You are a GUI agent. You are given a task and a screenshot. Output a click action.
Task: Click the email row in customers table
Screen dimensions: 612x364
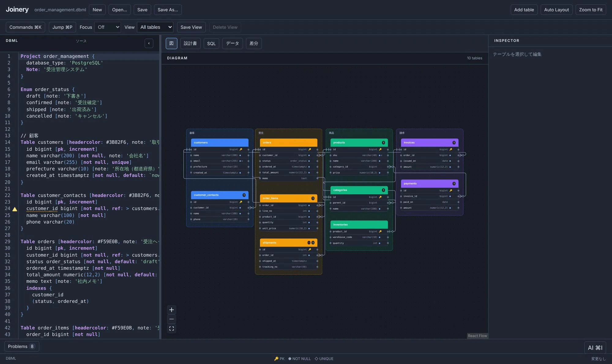click(x=219, y=161)
